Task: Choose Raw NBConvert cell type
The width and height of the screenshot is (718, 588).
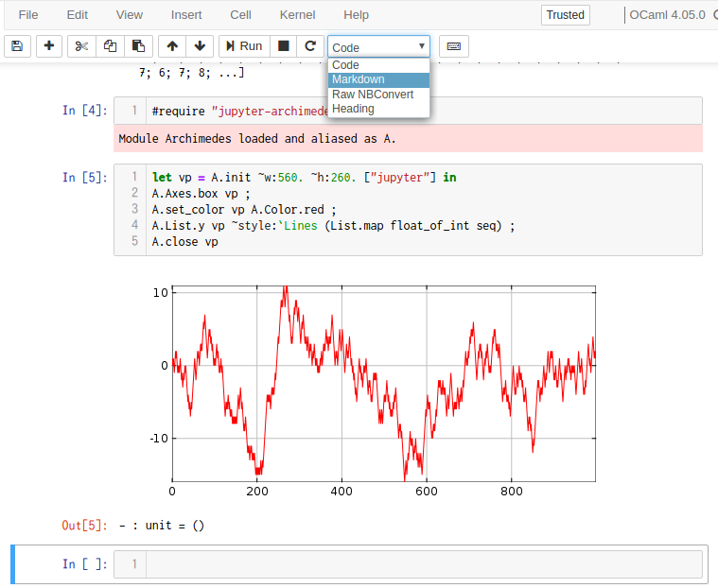Action: pyautogui.click(x=378, y=95)
